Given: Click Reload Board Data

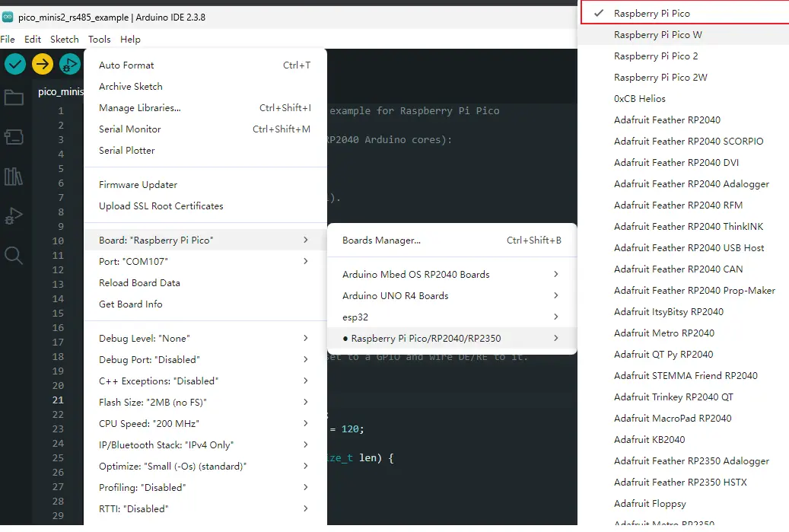Looking at the screenshot, I should tap(205, 283).
